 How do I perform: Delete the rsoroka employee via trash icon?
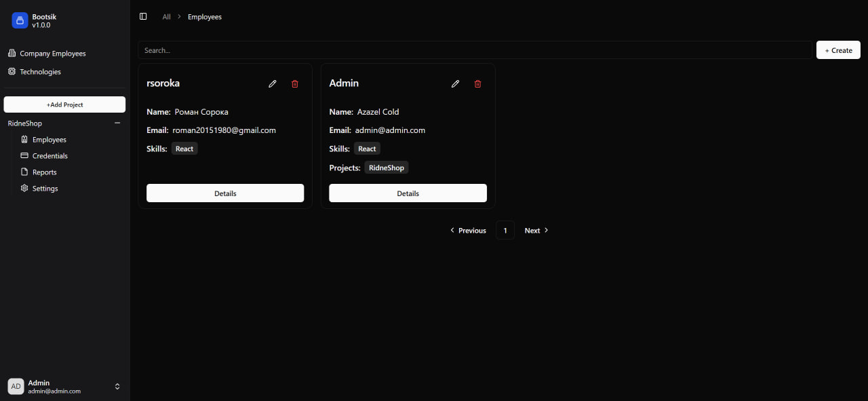(295, 83)
